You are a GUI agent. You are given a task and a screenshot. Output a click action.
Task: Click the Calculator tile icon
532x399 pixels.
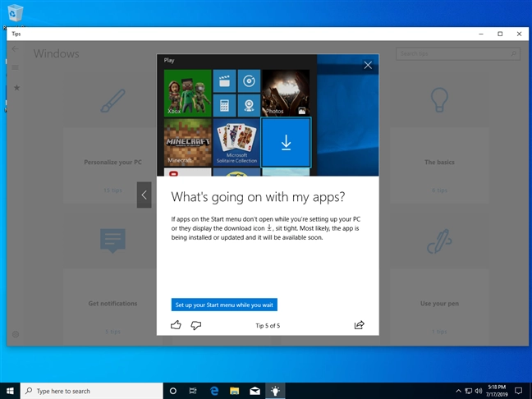click(x=224, y=106)
